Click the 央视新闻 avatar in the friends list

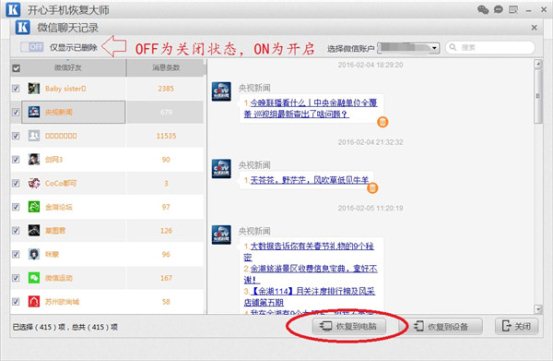[34, 112]
